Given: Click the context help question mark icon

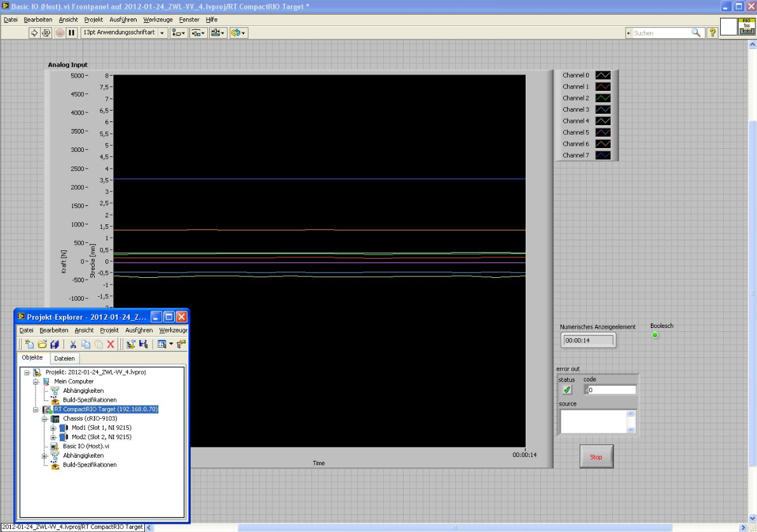Looking at the screenshot, I should (713, 32).
